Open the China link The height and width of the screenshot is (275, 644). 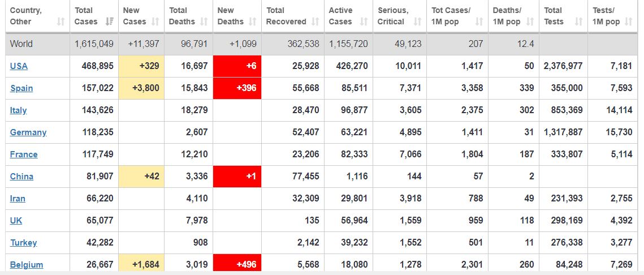click(21, 177)
